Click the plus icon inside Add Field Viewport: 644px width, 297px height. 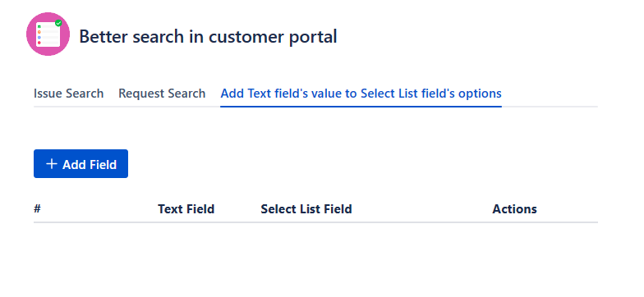(x=51, y=164)
